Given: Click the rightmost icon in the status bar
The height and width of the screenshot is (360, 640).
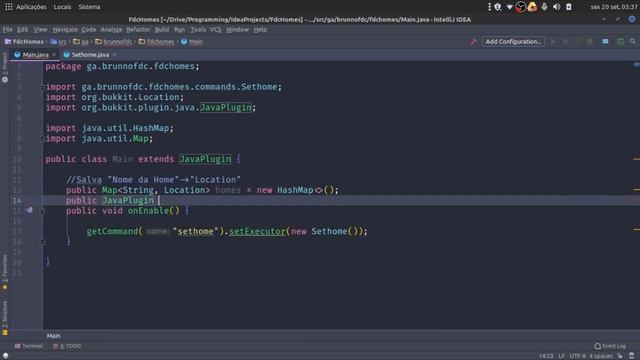Looking at the screenshot, I should (631, 356).
